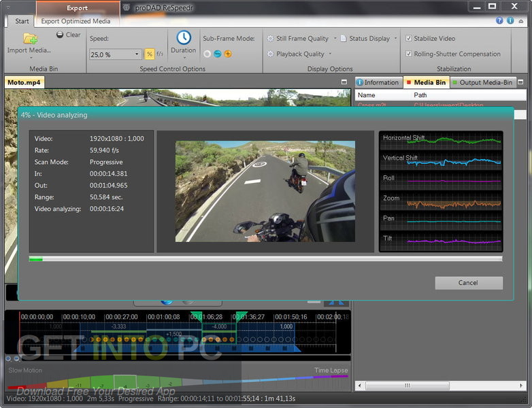Screen dimensions: 532x408
Task: Click the Video resolution value 1920x1080 : 1,000
Action: [117, 138]
